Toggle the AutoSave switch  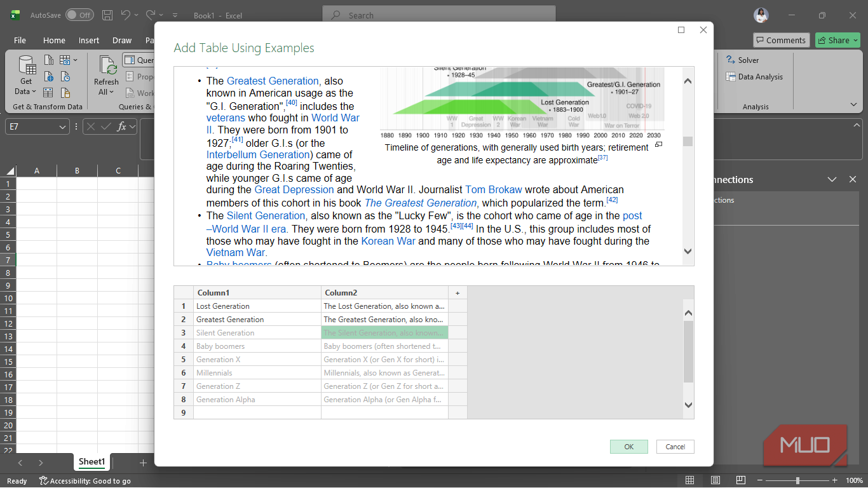[x=79, y=15]
